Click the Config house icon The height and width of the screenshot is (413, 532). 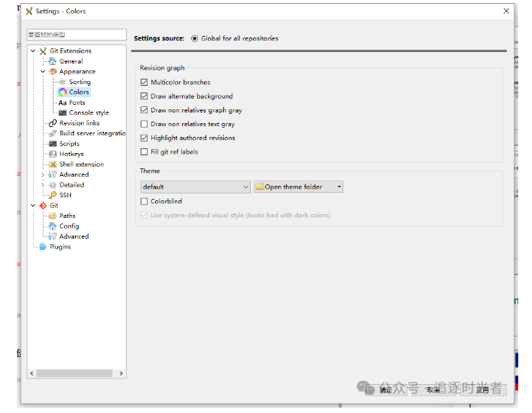[x=53, y=226]
